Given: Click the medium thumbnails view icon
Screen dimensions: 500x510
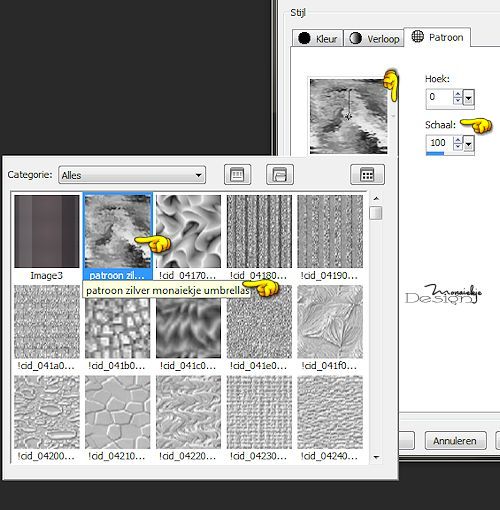Looking at the screenshot, I should pyautogui.click(x=280, y=174).
